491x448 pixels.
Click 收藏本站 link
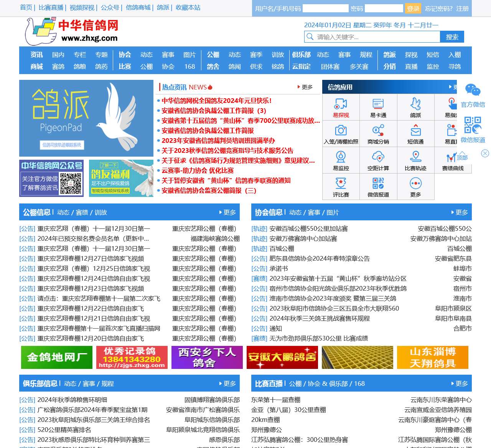click(188, 7)
